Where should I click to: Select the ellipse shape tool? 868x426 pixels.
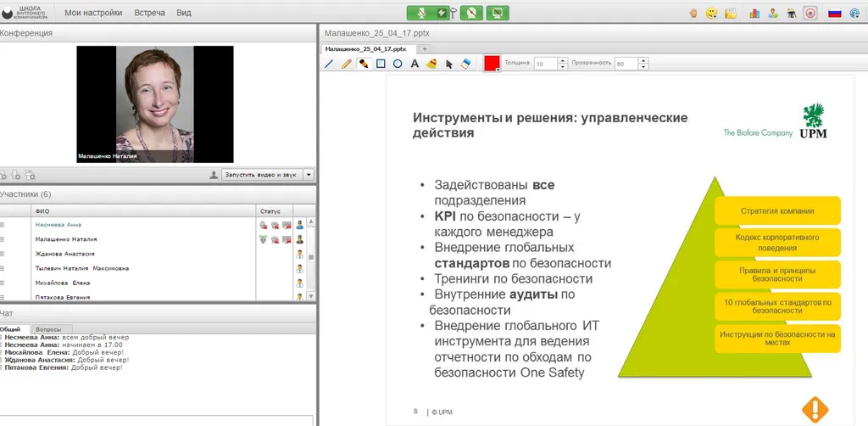coord(398,64)
